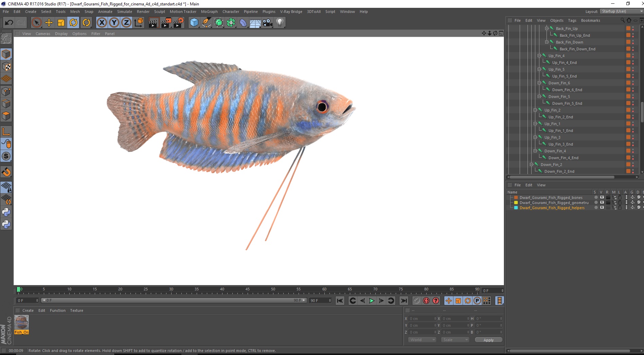Go to start of animation

(340, 301)
